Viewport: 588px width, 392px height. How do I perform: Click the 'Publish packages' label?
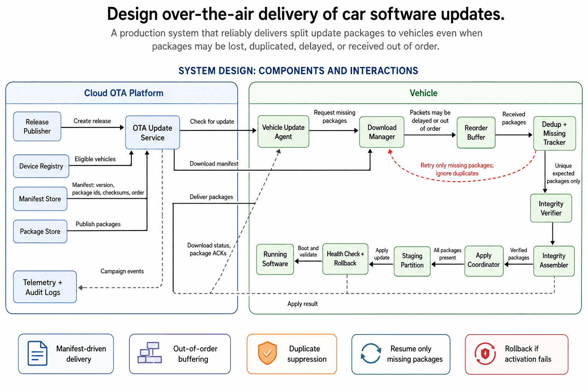[x=98, y=224]
